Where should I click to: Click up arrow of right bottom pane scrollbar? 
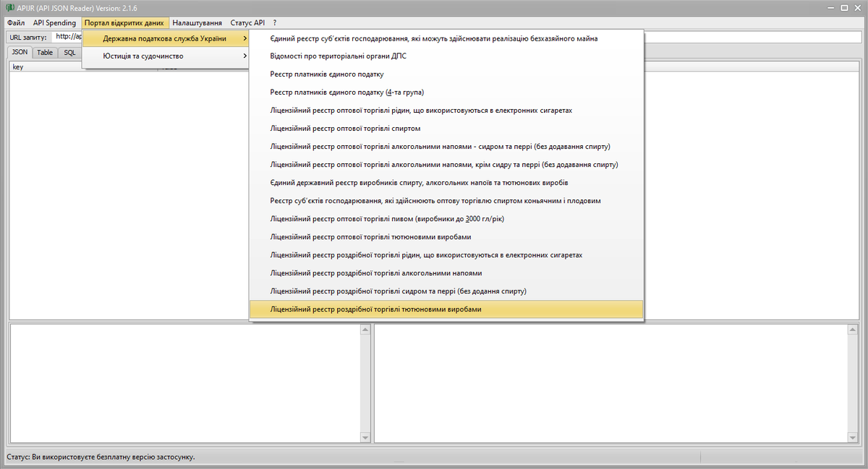point(854,330)
